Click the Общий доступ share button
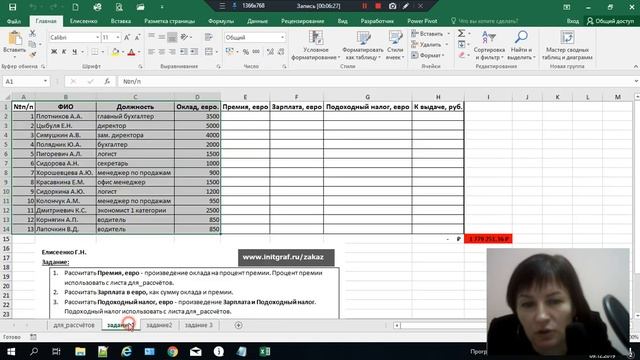Image resolution: width=640 pixels, height=360 pixels. tap(610, 21)
